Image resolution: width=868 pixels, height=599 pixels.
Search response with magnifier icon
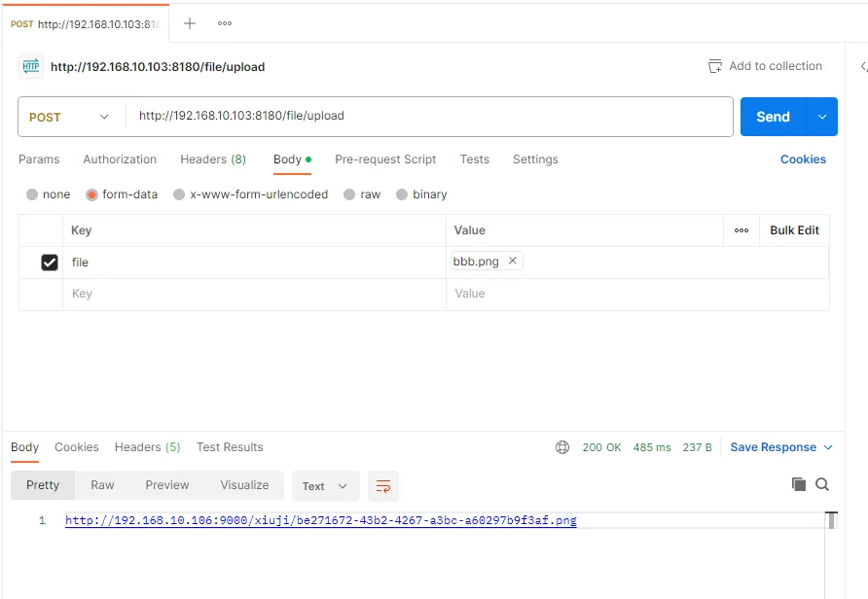coord(822,484)
